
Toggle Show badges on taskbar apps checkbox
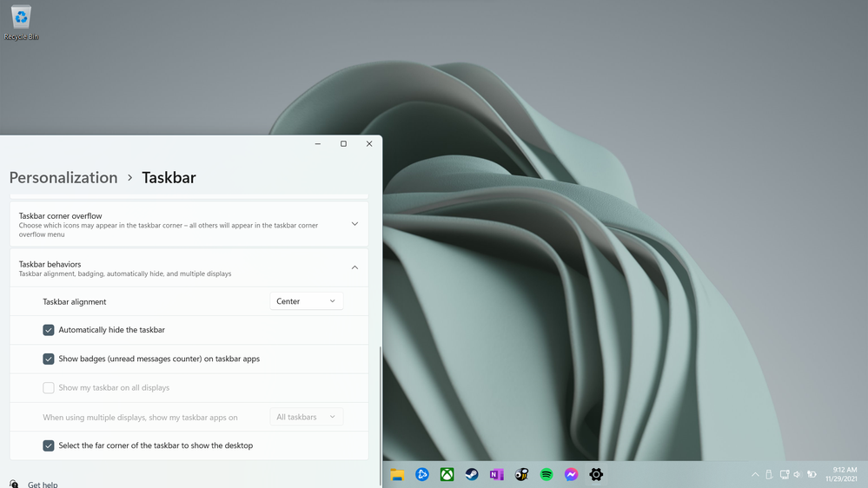click(48, 359)
